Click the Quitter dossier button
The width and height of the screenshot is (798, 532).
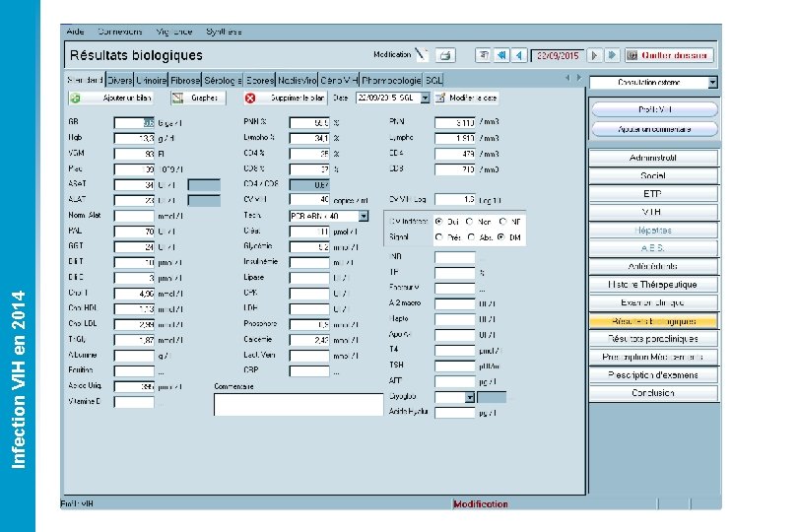coord(669,55)
